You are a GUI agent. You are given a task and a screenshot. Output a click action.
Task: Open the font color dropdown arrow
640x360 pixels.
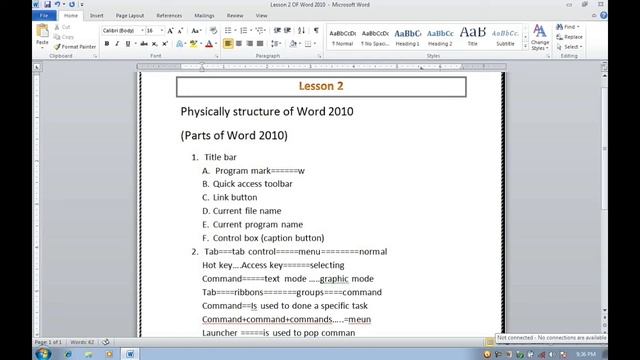click(216, 44)
